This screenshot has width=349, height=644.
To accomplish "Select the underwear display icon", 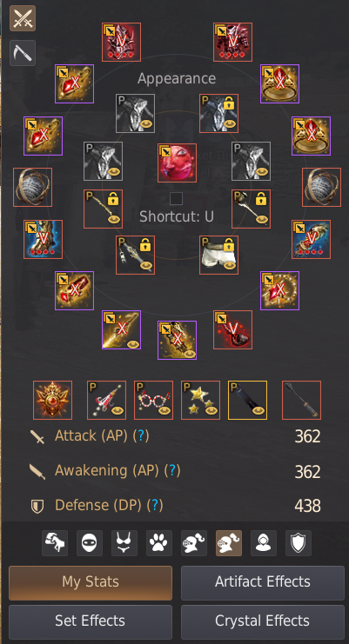I will (124, 543).
